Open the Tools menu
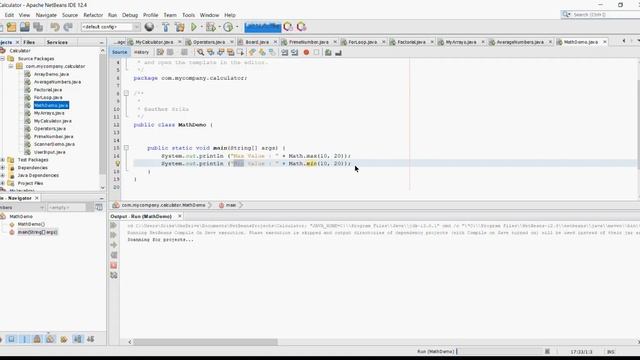 (x=188, y=15)
